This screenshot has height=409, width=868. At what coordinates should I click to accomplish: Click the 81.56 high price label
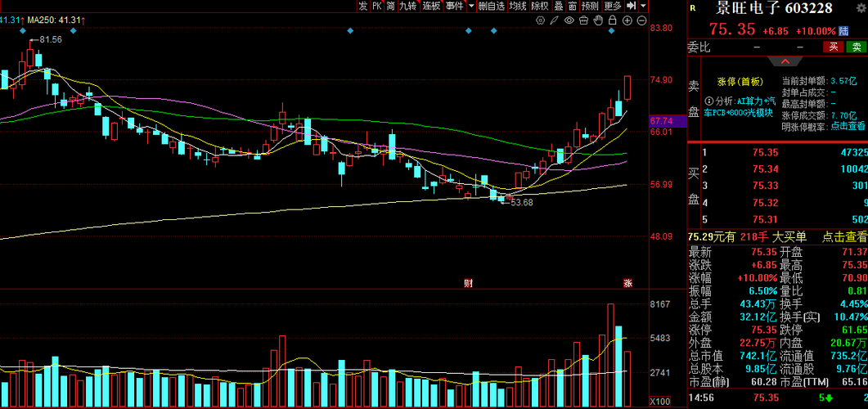tap(51, 40)
